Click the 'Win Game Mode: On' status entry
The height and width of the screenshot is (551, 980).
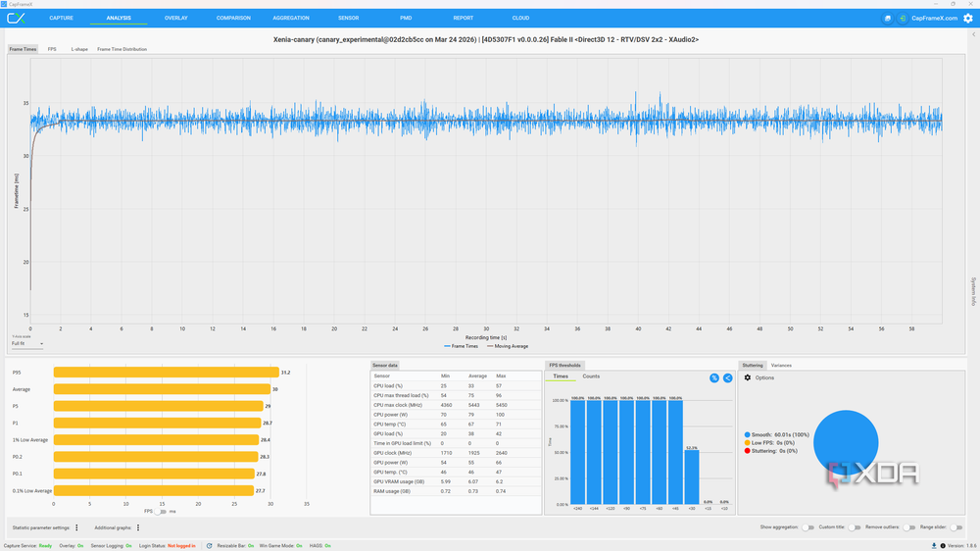(x=280, y=545)
